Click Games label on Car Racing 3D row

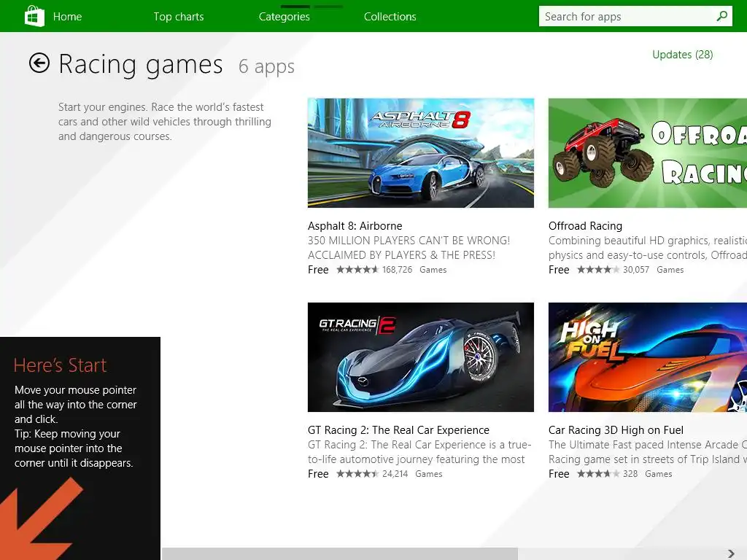tap(659, 474)
